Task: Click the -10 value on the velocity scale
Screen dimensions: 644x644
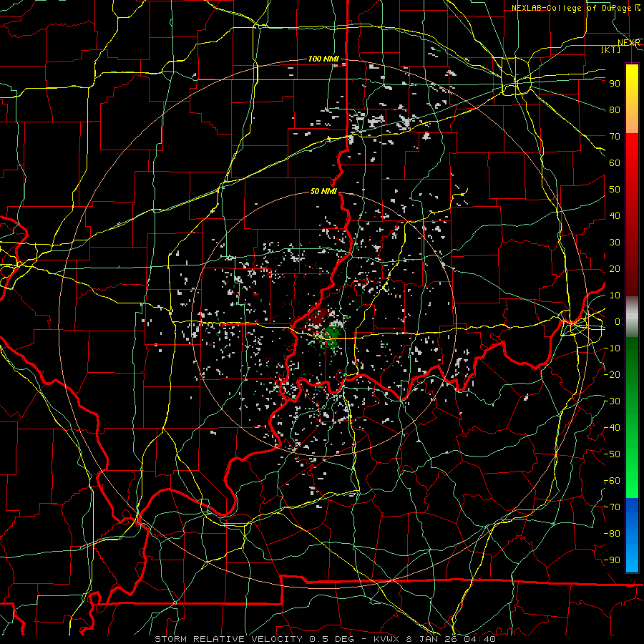Action: pyautogui.click(x=613, y=348)
